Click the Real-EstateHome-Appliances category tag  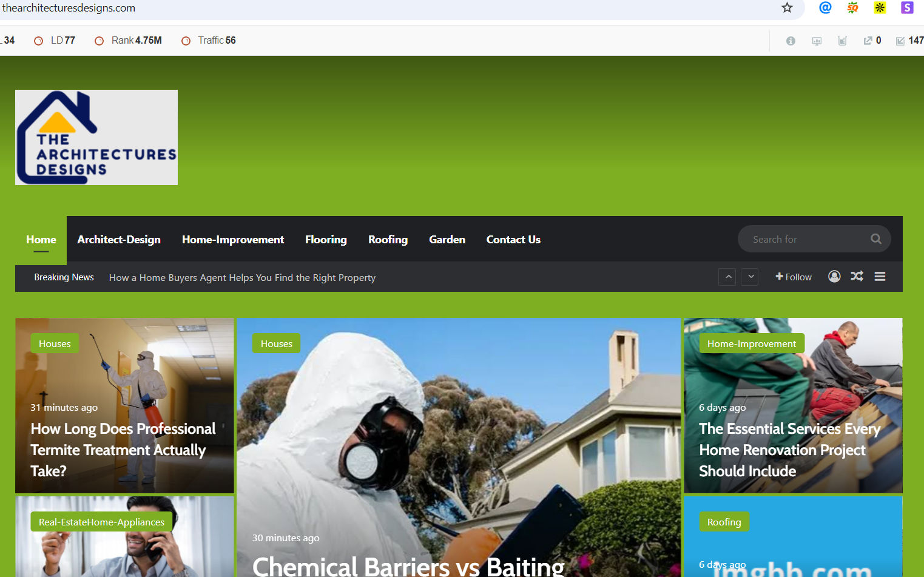(x=101, y=522)
